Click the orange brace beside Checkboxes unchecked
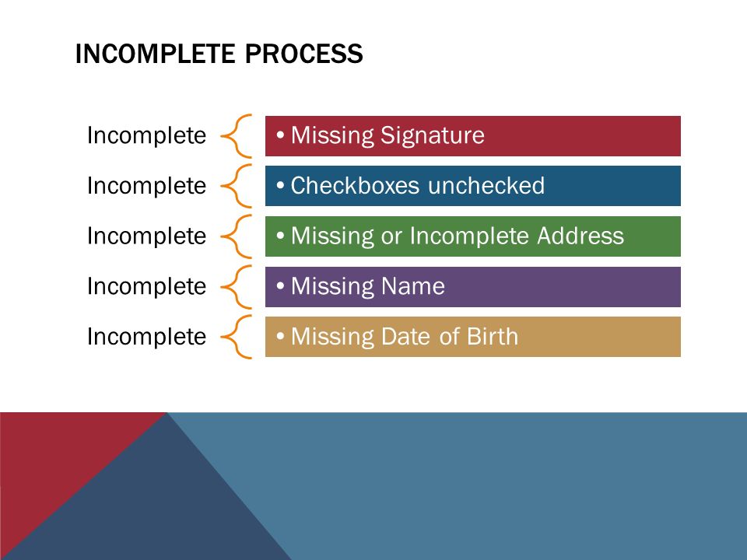747x560 pixels. coord(237,186)
